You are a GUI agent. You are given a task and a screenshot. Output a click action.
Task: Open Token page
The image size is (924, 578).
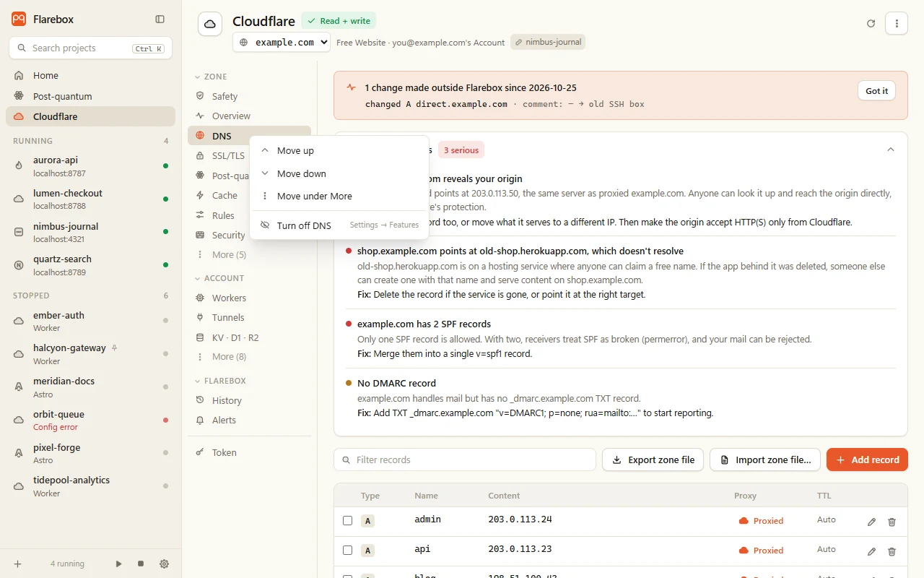(249, 452)
